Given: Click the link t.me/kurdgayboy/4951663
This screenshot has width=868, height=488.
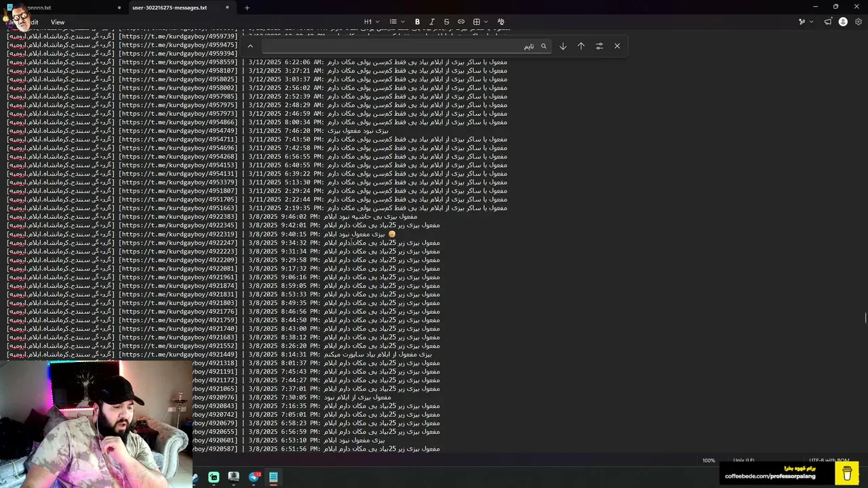Looking at the screenshot, I should click(x=179, y=208).
